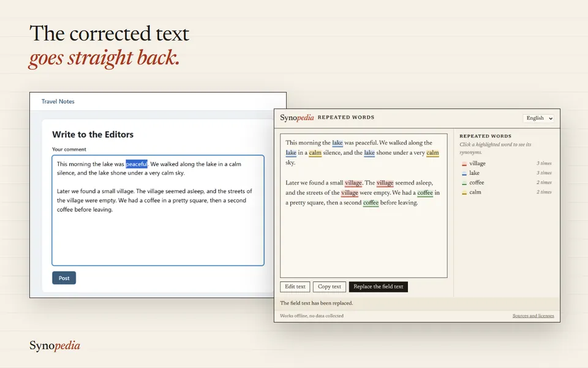Click the green swatch next to coffee
588x368 pixels.
tap(464, 183)
